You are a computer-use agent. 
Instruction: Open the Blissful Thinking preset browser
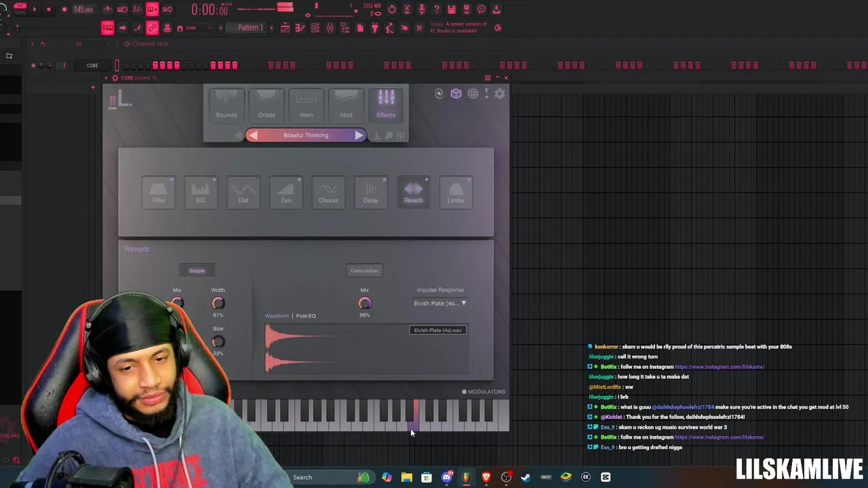(x=306, y=135)
